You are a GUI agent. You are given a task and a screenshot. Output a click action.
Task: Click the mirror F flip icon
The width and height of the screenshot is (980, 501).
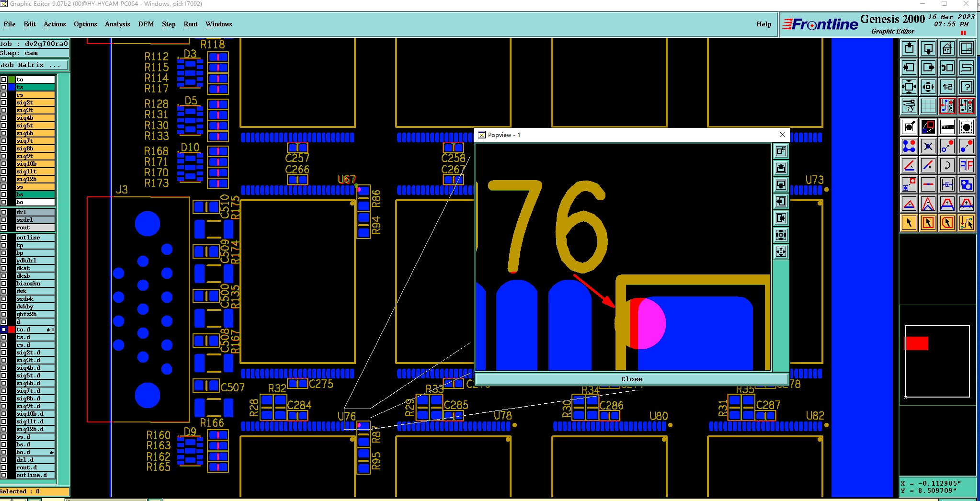[967, 166]
